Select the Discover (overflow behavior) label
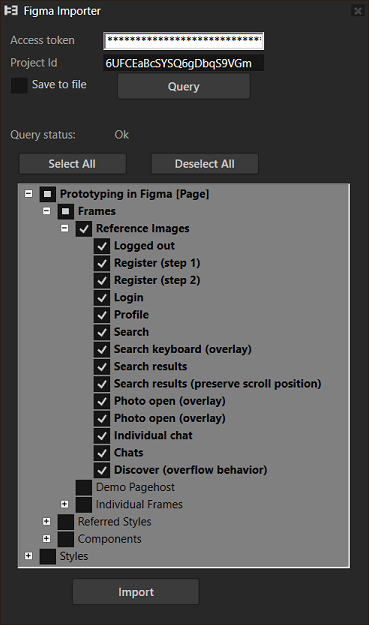This screenshot has width=369, height=625. (190, 470)
